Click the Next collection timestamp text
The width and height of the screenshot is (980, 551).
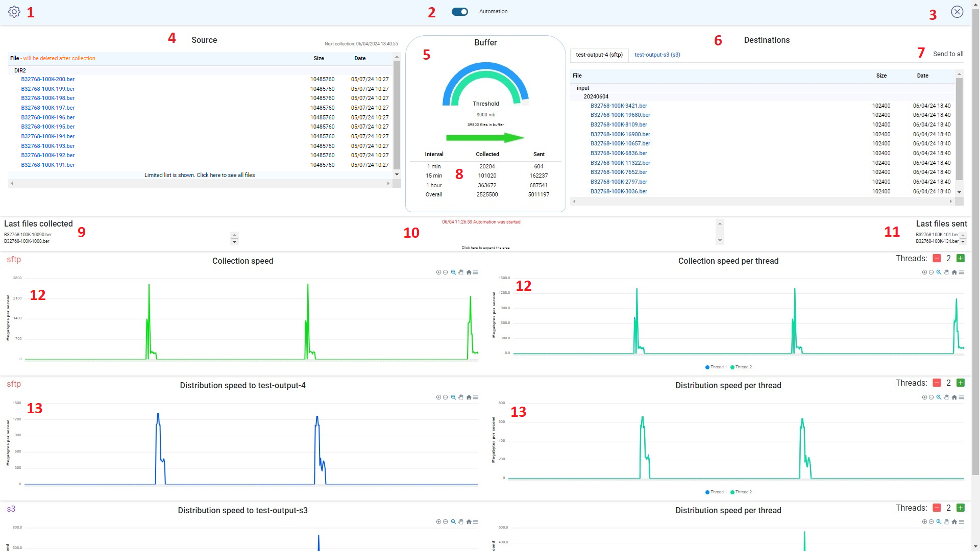tap(361, 44)
